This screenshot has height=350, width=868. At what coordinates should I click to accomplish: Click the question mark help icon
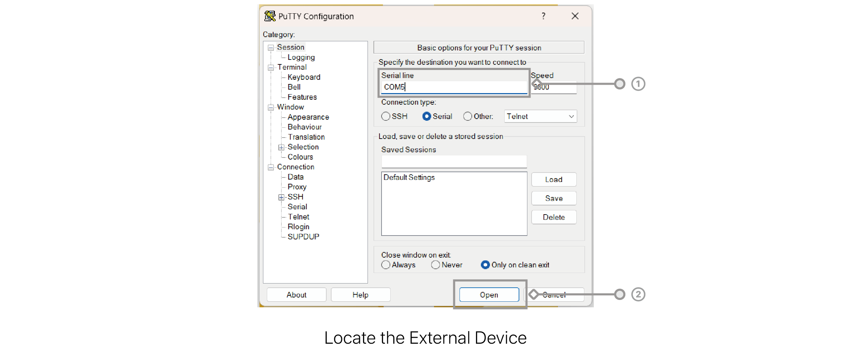point(543,16)
